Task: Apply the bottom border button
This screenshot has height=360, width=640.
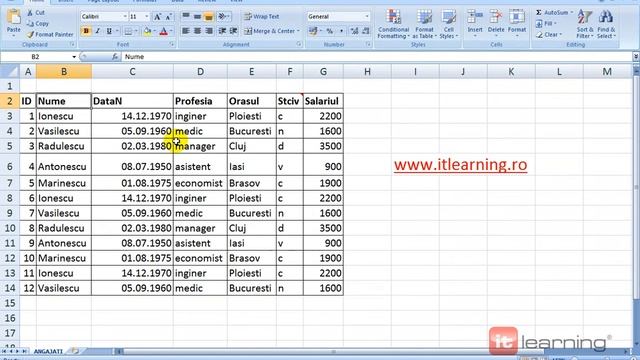Action: click(128, 31)
